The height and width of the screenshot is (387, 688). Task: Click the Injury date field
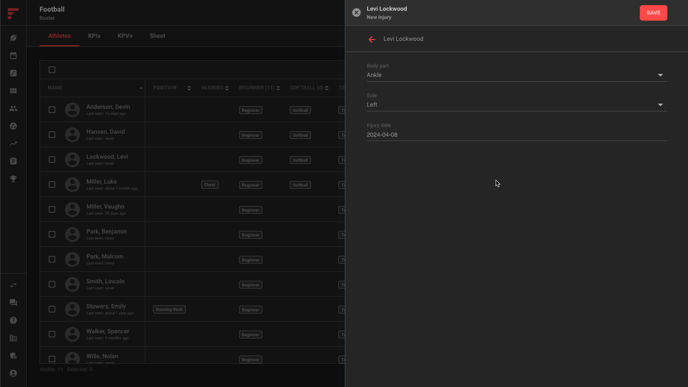[x=516, y=135]
